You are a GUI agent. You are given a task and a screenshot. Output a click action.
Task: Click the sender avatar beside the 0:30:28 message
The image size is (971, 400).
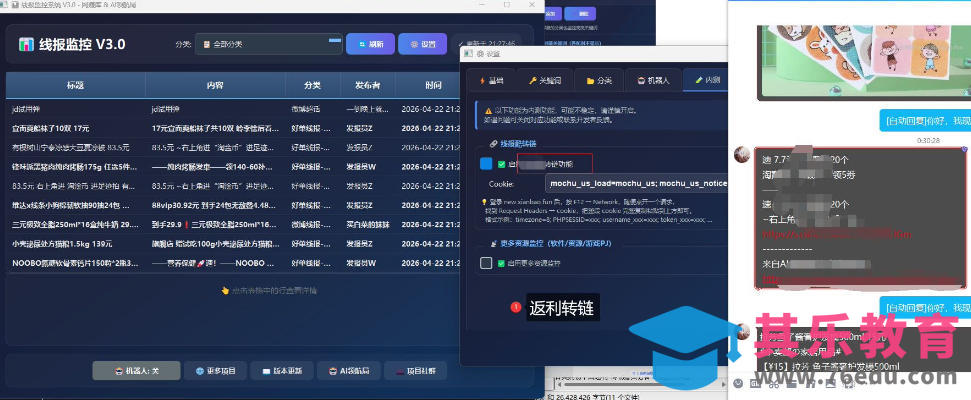pos(742,154)
